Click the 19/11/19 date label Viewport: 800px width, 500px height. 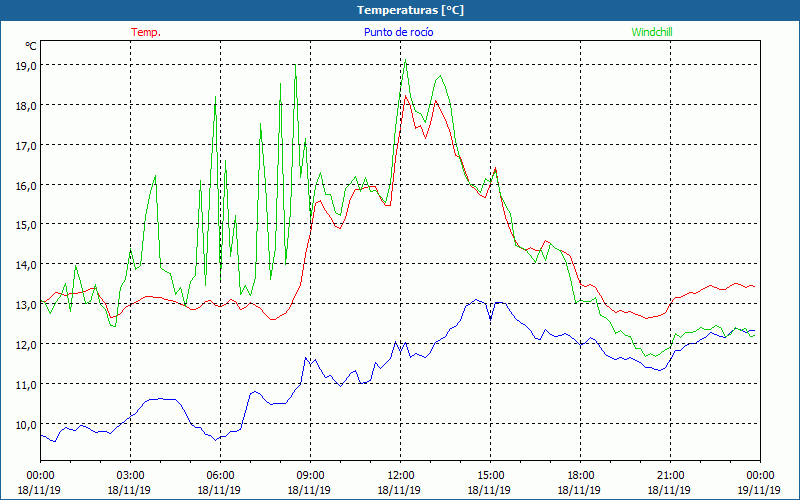[x=759, y=490]
